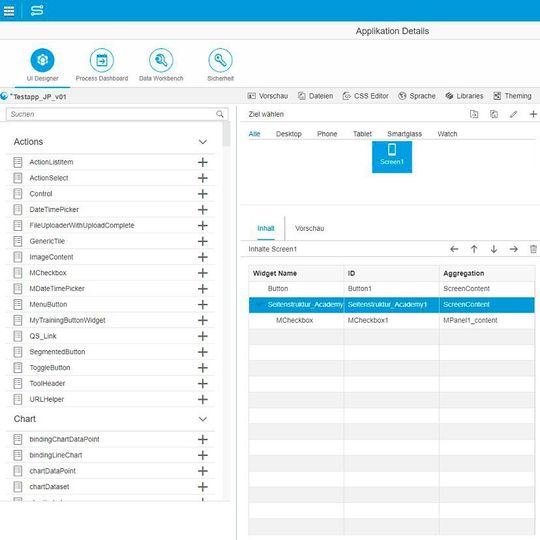The image size is (540, 540).
Task: Add the URLHelper widget with its plus icon
Action: [x=202, y=399]
